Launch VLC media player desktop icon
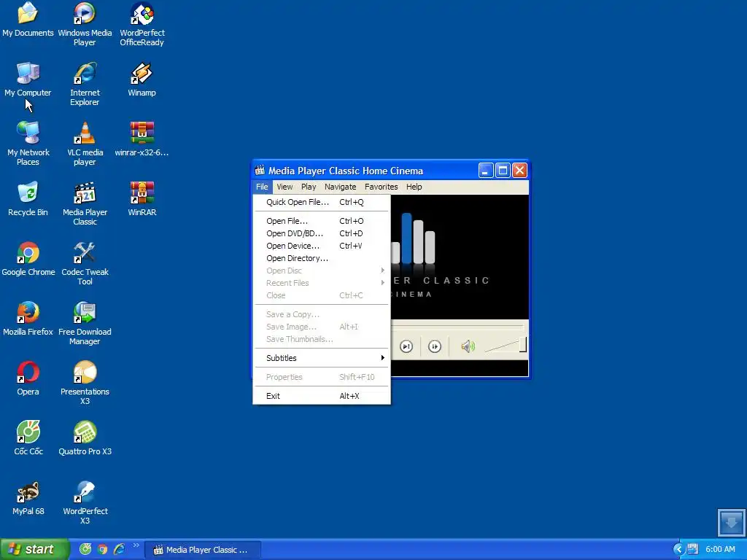Viewport: 747px width, 560px height. tap(85, 144)
